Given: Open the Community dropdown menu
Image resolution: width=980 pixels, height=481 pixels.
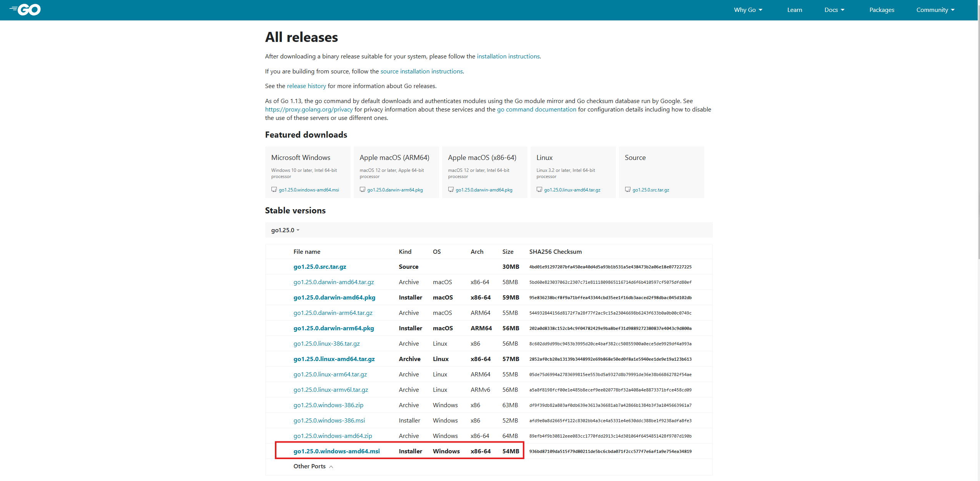Looking at the screenshot, I should tap(935, 10).
